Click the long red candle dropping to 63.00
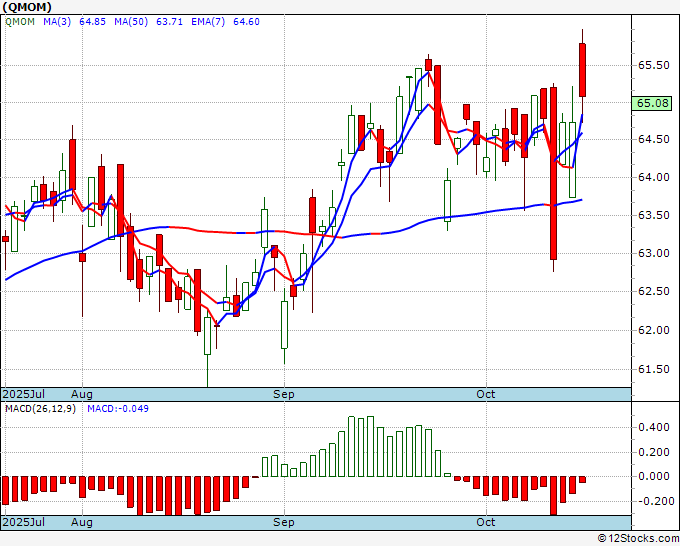The width and height of the screenshot is (680, 546). click(553, 173)
